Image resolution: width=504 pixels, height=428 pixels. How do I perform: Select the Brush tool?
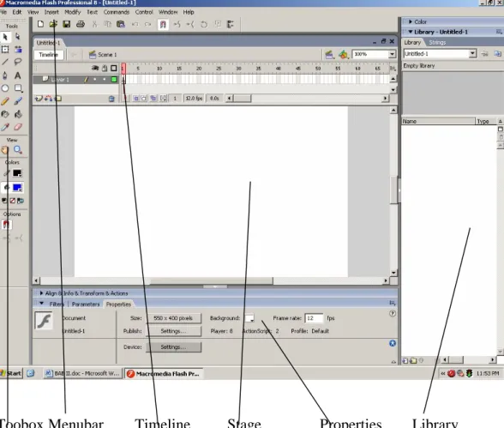pyautogui.click(x=18, y=101)
